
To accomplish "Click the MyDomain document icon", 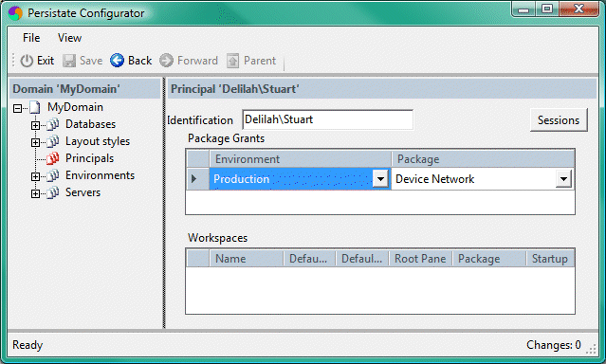I will pos(35,107).
